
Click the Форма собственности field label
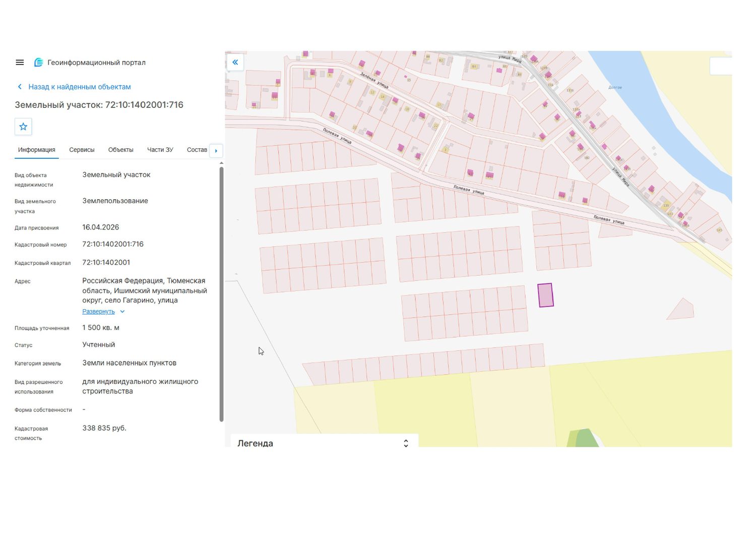point(43,410)
